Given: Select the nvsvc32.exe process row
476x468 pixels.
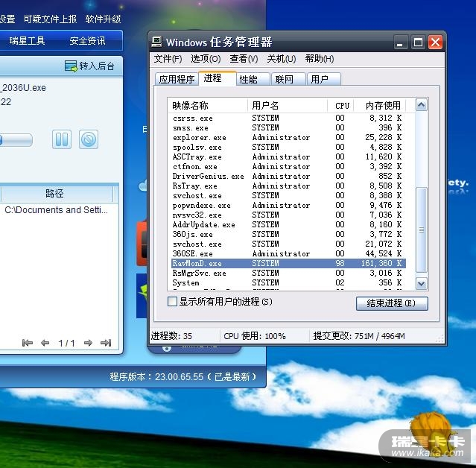Looking at the screenshot, I should (x=287, y=215).
